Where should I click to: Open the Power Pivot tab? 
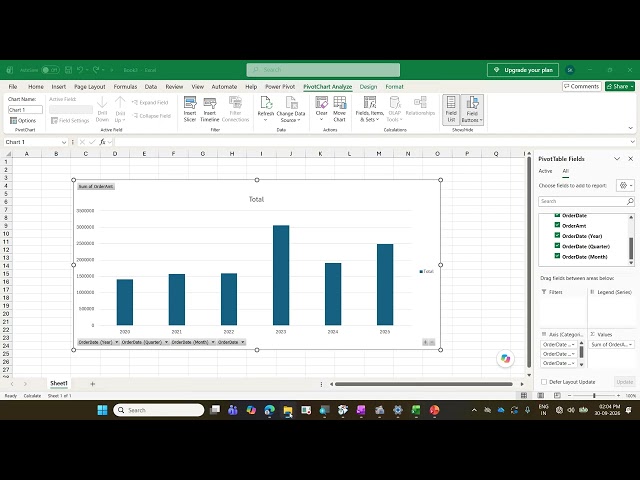point(280,87)
